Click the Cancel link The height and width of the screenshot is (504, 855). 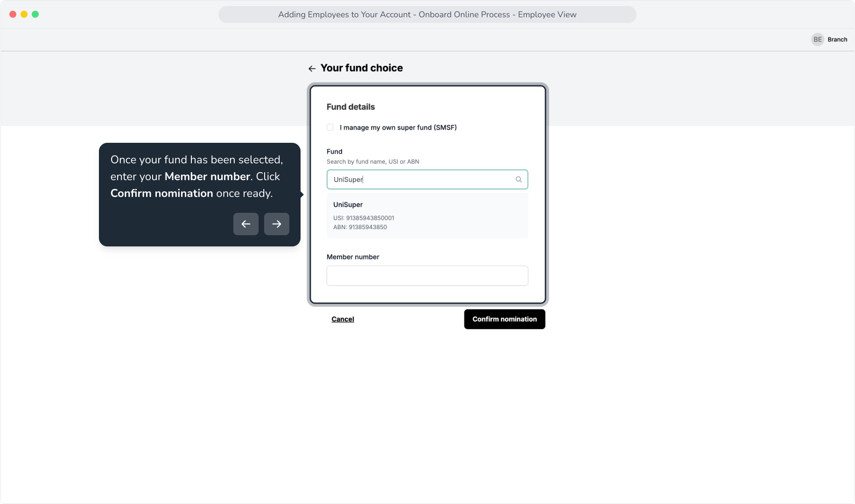[343, 319]
